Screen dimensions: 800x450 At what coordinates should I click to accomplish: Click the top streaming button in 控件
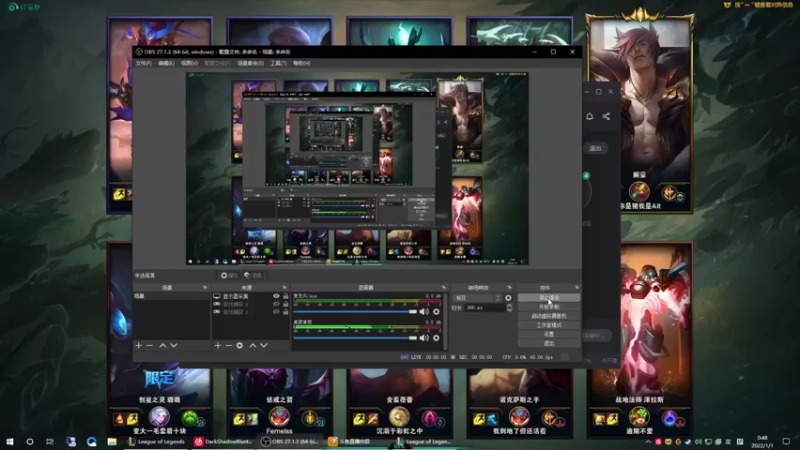[x=549, y=297]
